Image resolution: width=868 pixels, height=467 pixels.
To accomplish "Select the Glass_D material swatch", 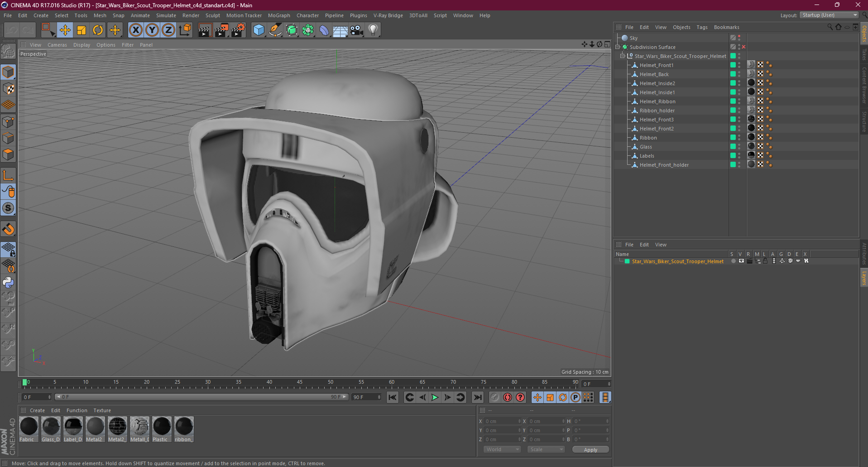I will tap(51, 429).
